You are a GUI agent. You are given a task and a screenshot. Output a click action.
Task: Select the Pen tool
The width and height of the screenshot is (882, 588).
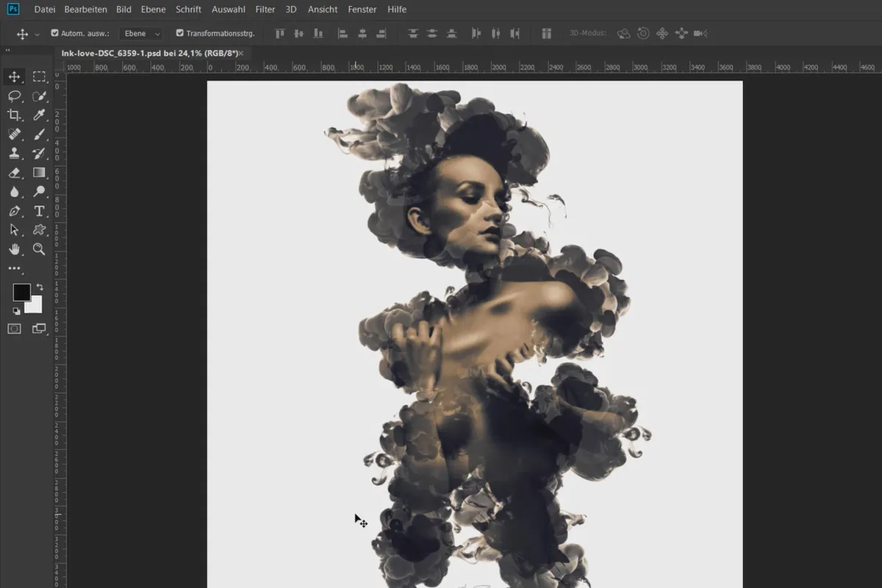click(14, 211)
